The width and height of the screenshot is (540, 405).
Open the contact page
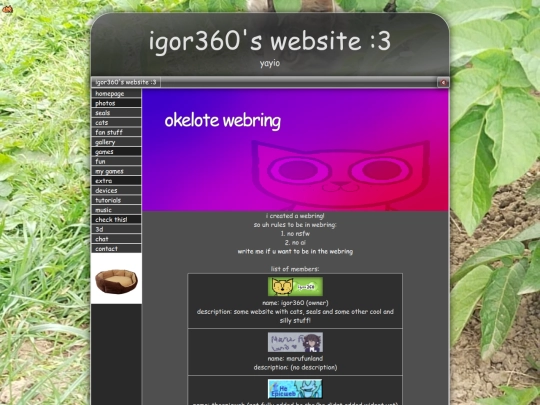coord(116,248)
